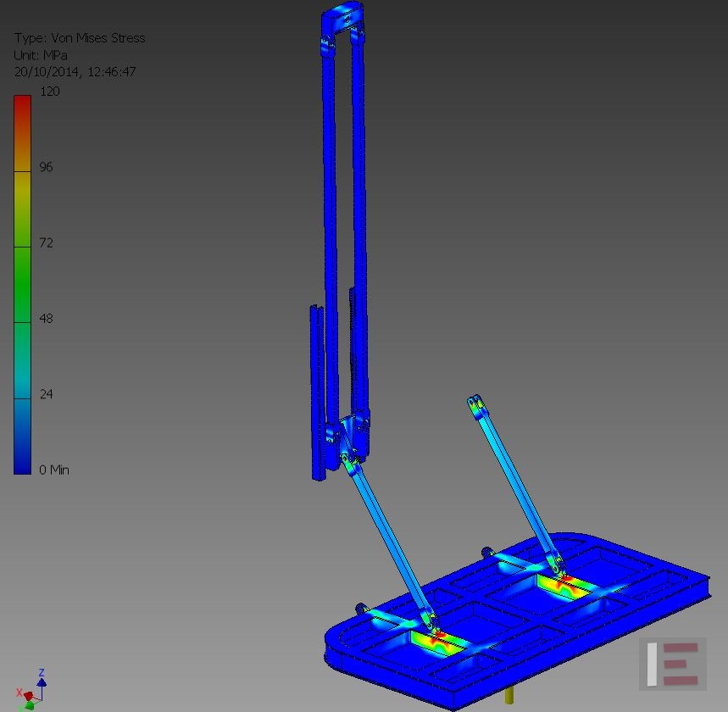Click the 'Type: Von Mises Stress' label
The width and height of the screenshot is (728, 712).
point(80,38)
